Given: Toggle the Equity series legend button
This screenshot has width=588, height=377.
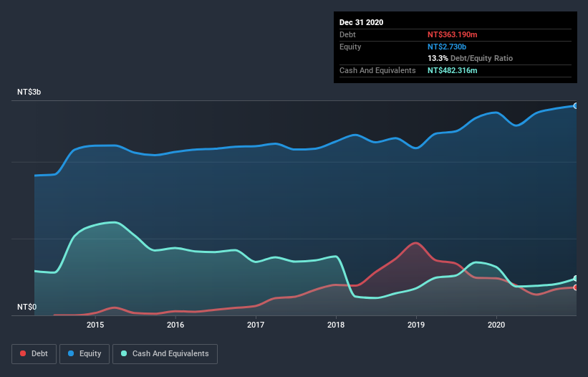Looking at the screenshot, I should tap(85, 354).
